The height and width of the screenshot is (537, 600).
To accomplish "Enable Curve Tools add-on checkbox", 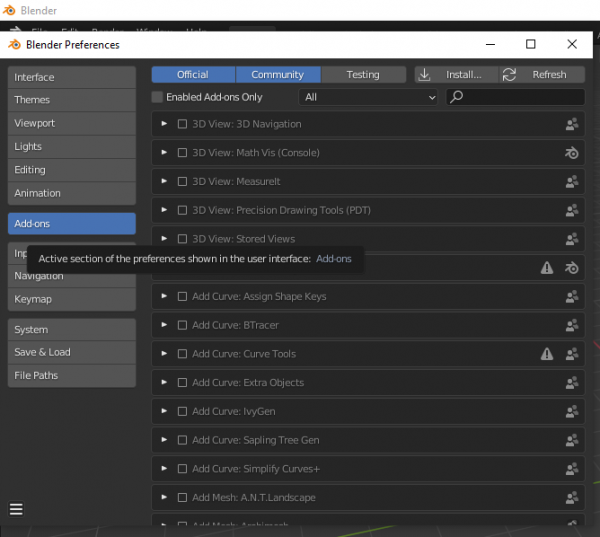I will 183,354.
